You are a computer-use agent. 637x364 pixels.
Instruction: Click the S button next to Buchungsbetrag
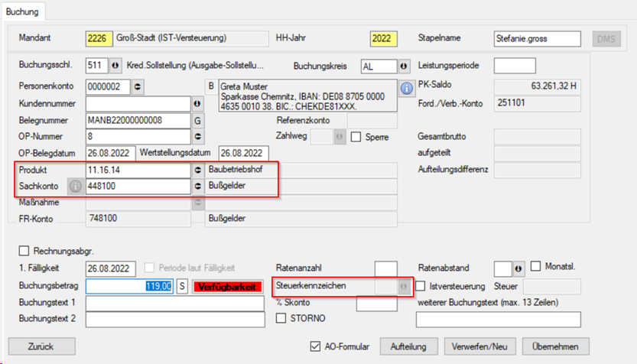(x=182, y=286)
